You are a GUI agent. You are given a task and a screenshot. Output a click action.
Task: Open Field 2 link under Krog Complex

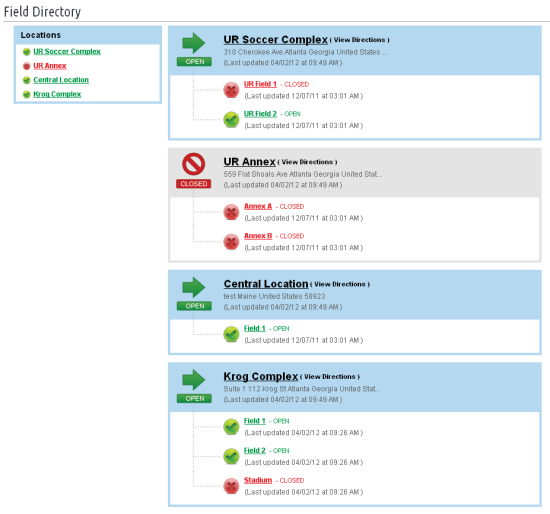(255, 450)
